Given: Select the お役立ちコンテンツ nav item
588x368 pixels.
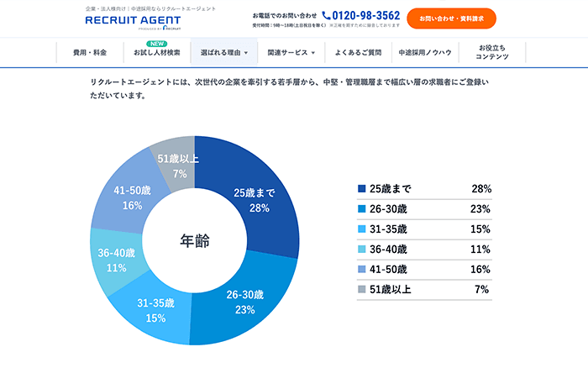Looking at the screenshot, I should pos(492,52).
